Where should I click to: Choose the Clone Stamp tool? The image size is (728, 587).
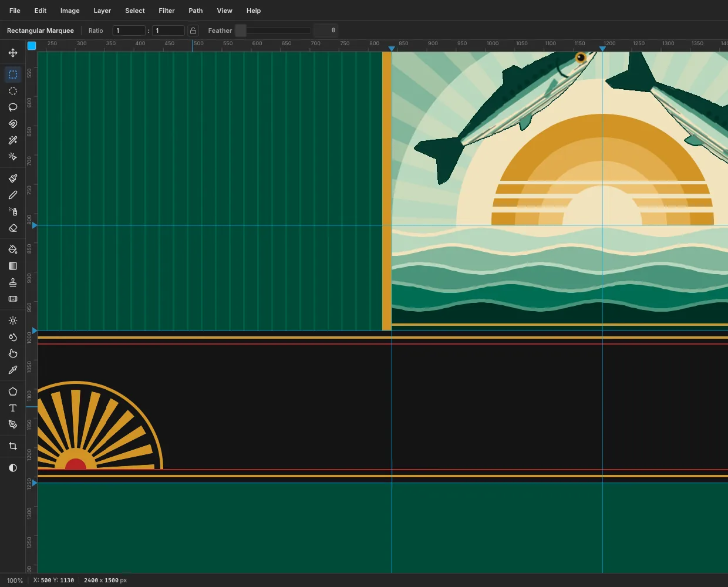coord(13,282)
